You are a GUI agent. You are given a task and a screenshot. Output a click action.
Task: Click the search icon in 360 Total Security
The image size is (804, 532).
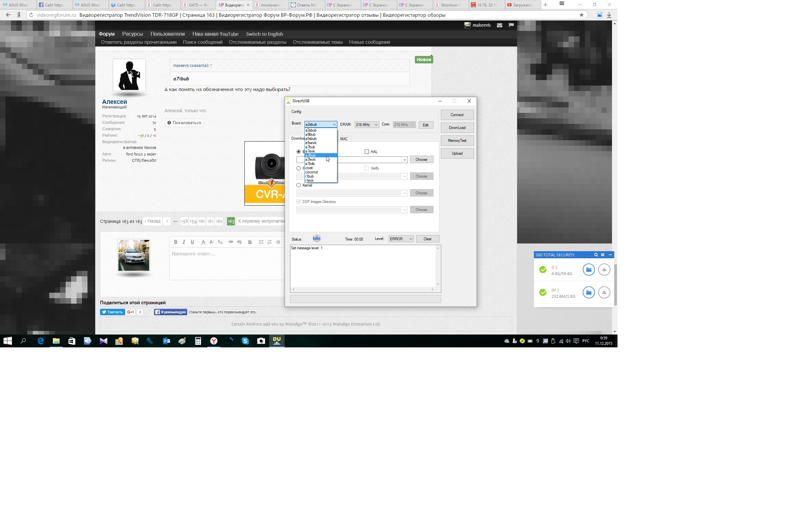tap(596, 255)
